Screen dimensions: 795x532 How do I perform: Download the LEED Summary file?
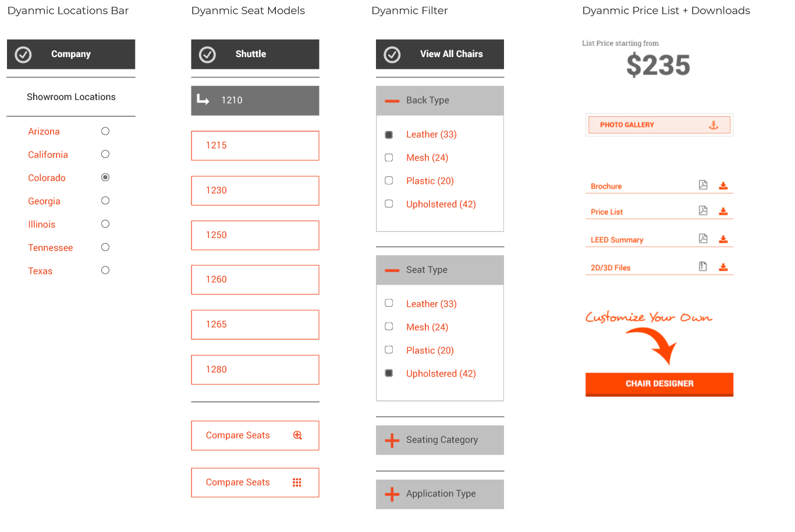[x=723, y=239]
